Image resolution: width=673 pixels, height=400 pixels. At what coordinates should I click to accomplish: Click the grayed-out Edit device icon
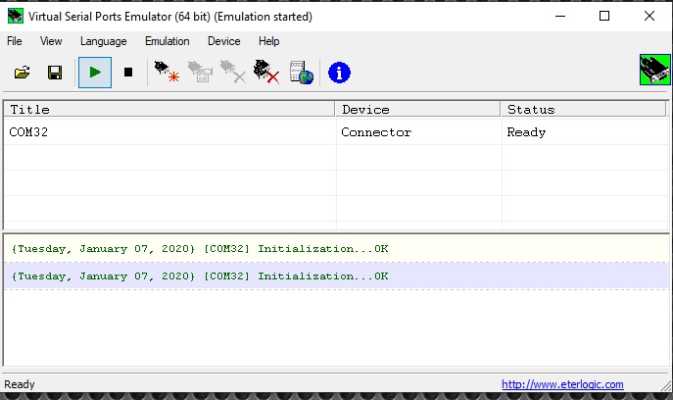coord(200,72)
